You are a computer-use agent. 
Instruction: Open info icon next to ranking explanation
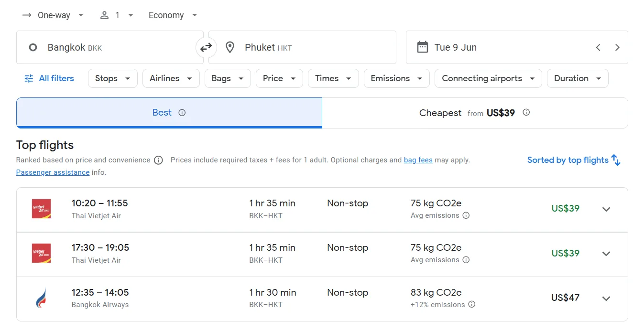pos(158,160)
